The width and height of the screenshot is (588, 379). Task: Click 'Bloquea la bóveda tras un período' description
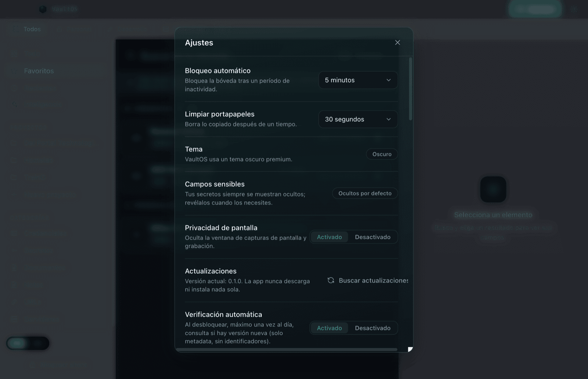click(237, 85)
